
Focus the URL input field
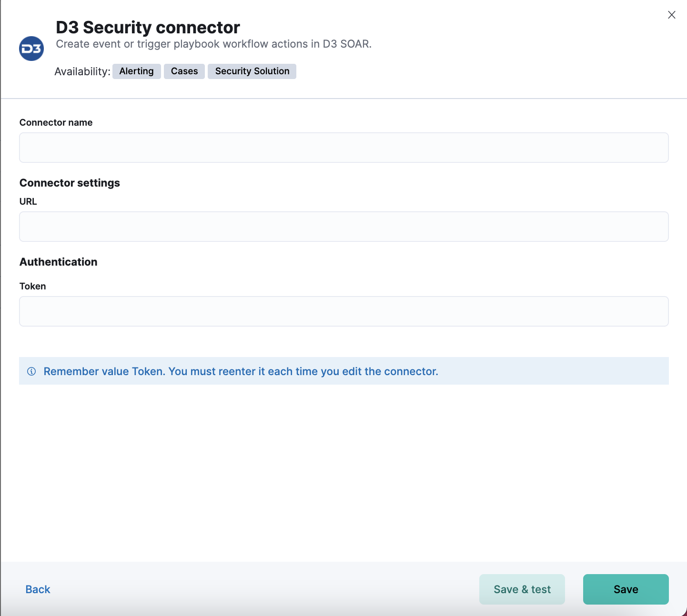pos(344,227)
